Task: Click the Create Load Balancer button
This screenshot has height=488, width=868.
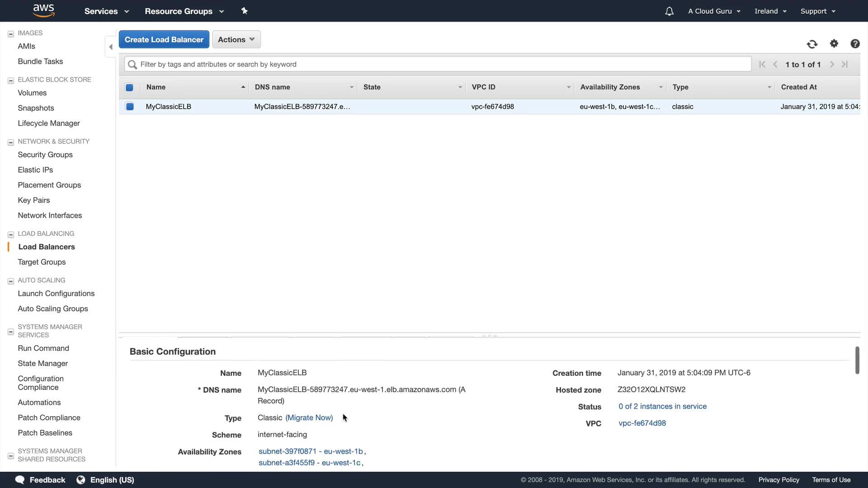Action: point(164,39)
